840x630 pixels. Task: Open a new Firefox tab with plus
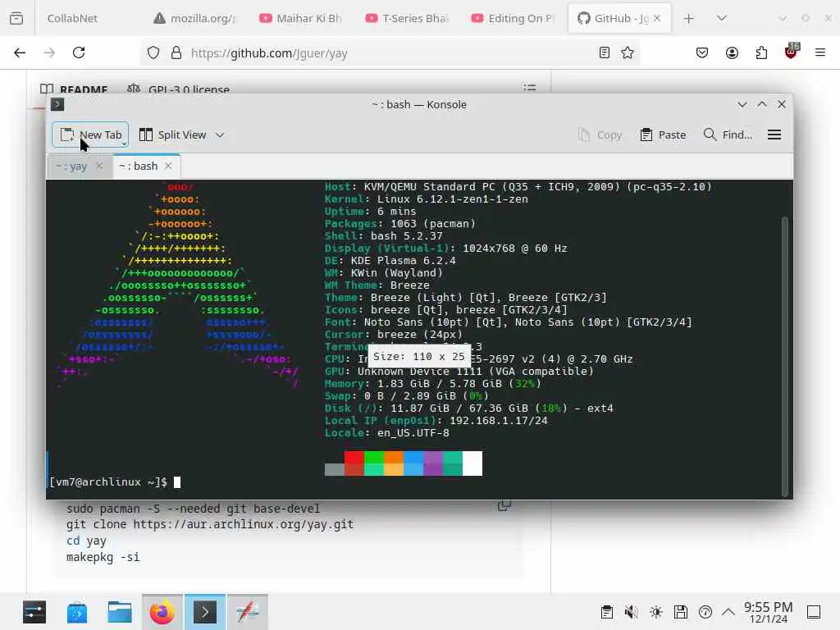[x=689, y=19]
